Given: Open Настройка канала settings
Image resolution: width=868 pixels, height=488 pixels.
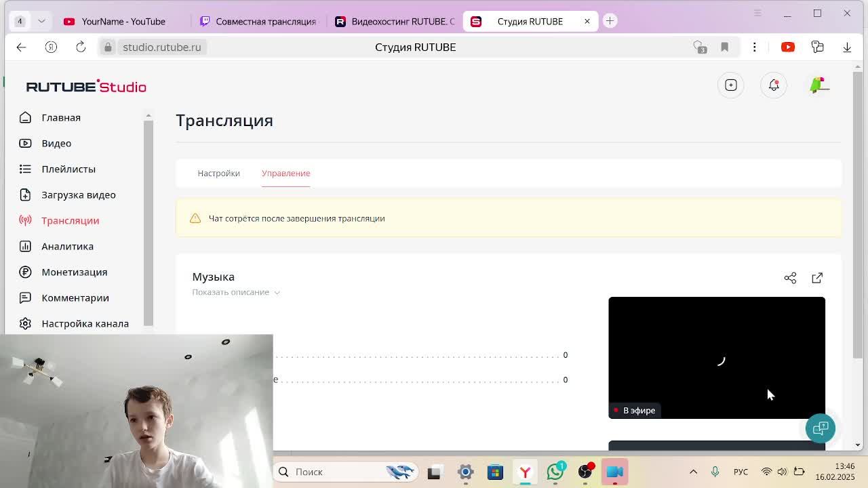Looking at the screenshot, I should pyautogui.click(x=85, y=323).
